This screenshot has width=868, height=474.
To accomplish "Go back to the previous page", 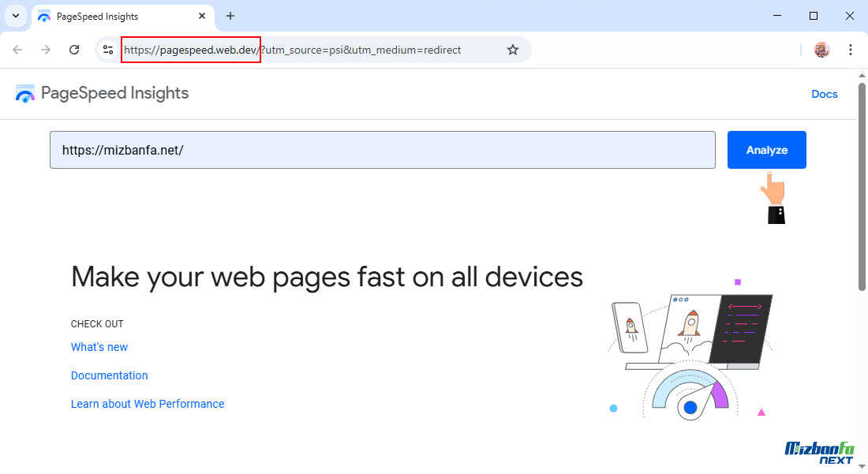I will (17, 50).
